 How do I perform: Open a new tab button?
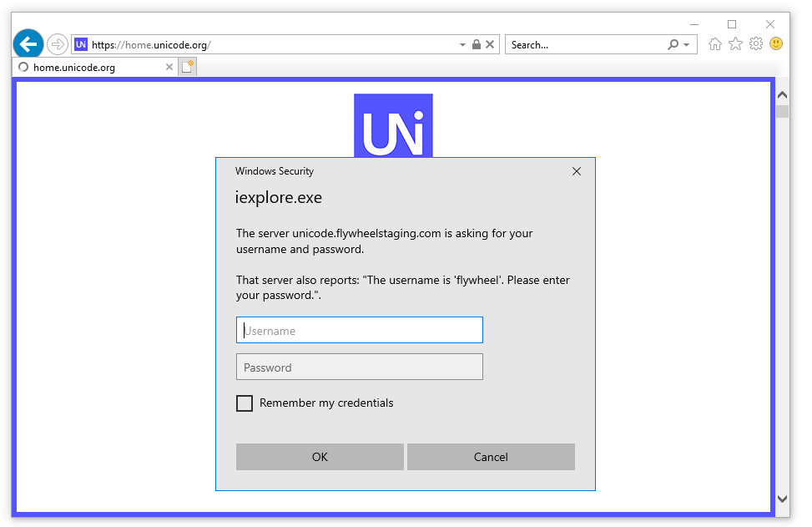188,67
